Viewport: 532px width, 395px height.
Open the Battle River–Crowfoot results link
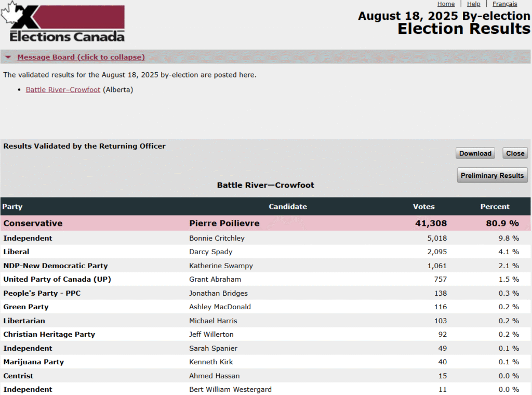pos(62,89)
